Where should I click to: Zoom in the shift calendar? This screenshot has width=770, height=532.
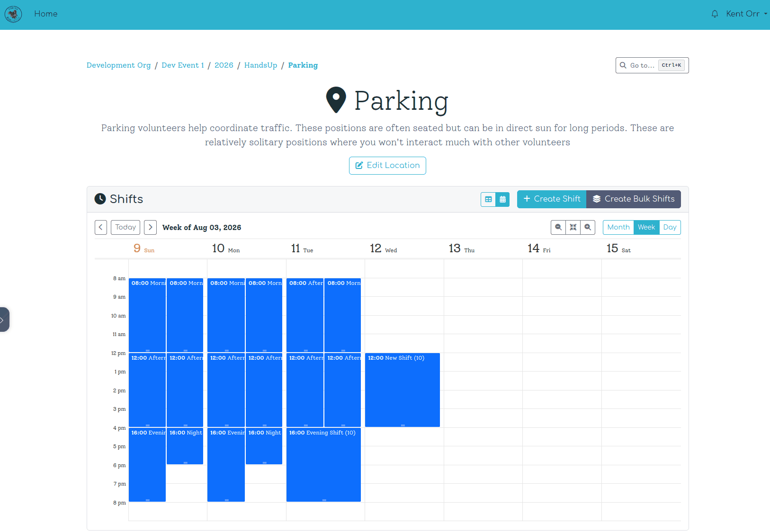point(588,227)
